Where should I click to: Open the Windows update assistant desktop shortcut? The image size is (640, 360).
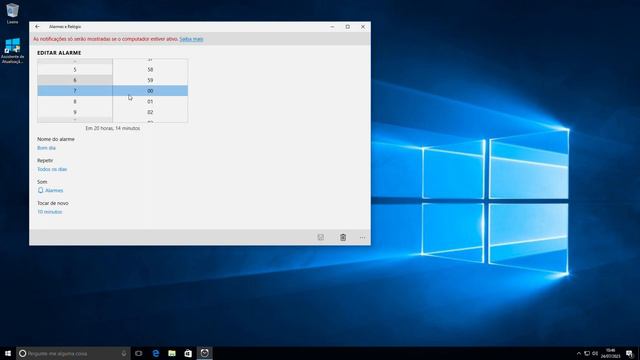click(12, 51)
